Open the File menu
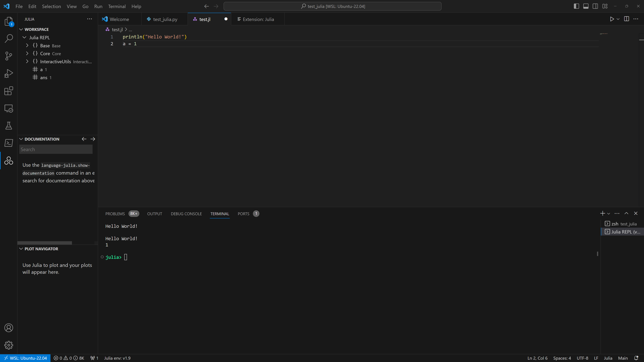Image resolution: width=644 pixels, height=362 pixels. (19, 6)
